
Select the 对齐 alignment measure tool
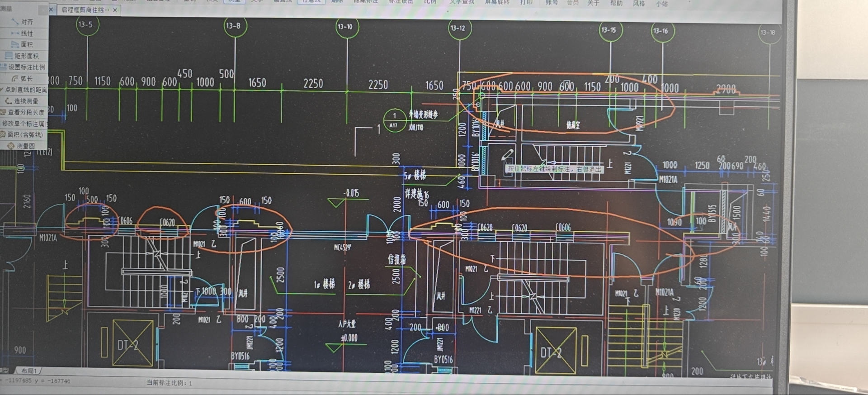pyautogui.click(x=23, y=22)
